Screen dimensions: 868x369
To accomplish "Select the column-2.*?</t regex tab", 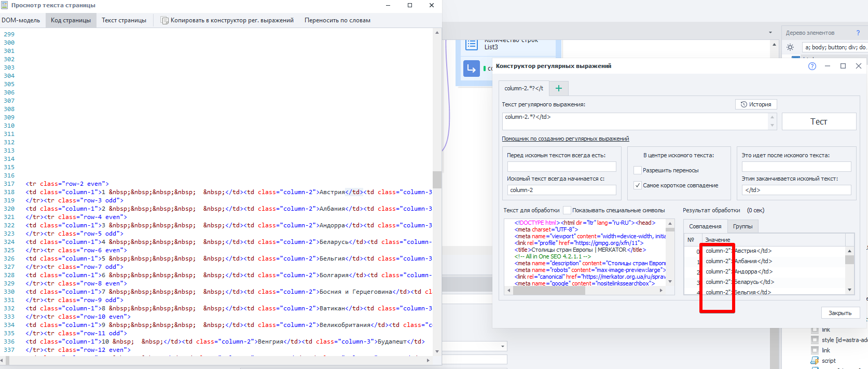I will (x=523, y=88).
